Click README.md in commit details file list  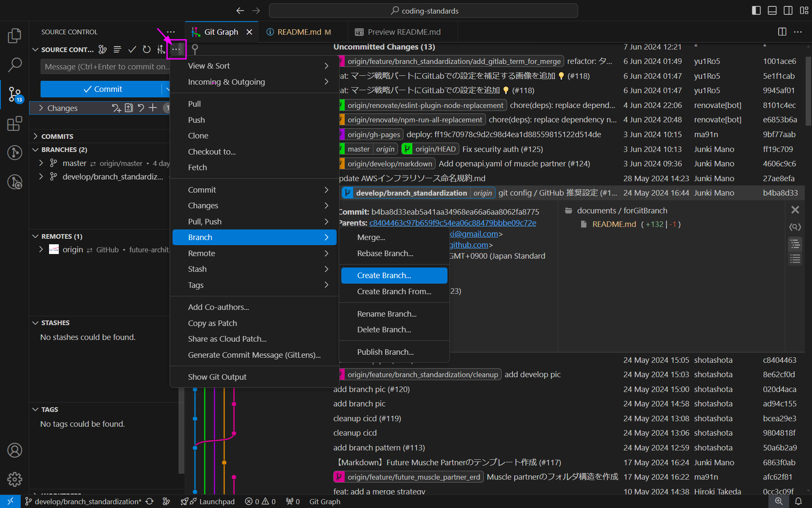pyautogui.click(x=614, y=224)
